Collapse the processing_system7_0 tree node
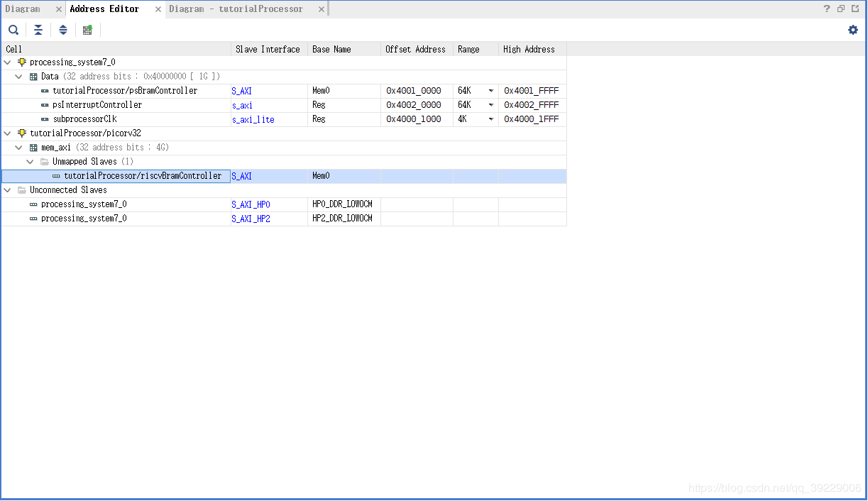Screen dimensions: 868x501 coord(7,62)
